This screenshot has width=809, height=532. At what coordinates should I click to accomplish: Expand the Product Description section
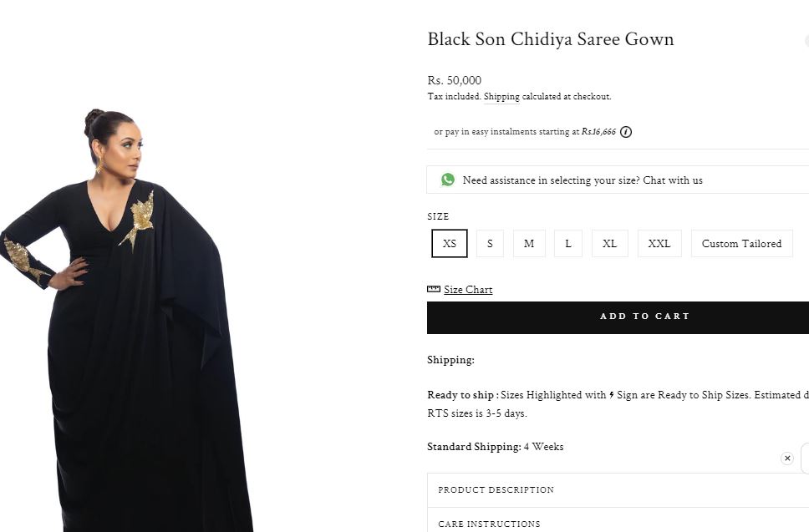point(496,489)
